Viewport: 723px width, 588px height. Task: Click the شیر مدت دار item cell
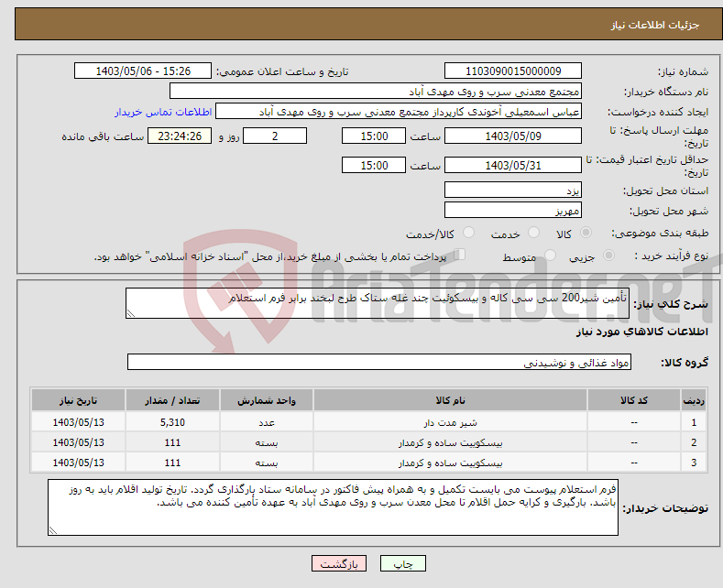tap(450, 422)
